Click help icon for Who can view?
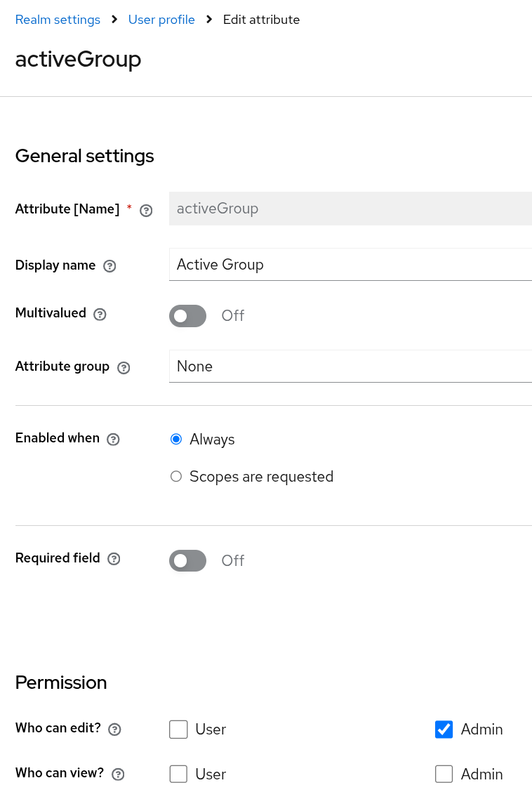 (118, 775)
